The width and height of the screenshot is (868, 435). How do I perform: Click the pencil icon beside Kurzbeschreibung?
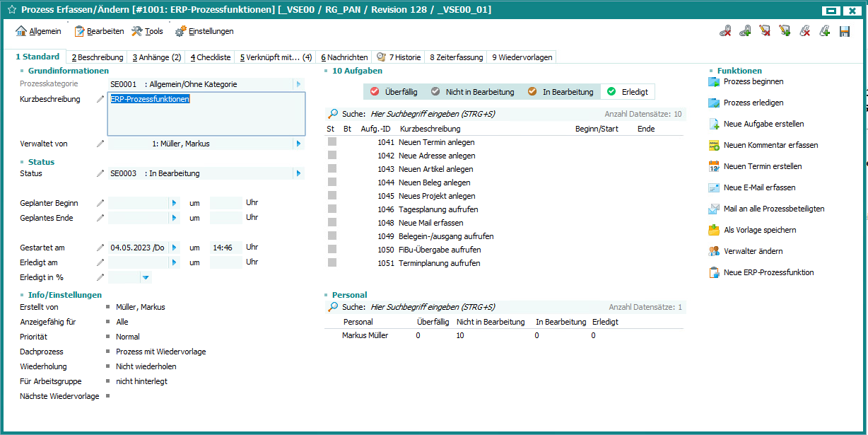100,100
